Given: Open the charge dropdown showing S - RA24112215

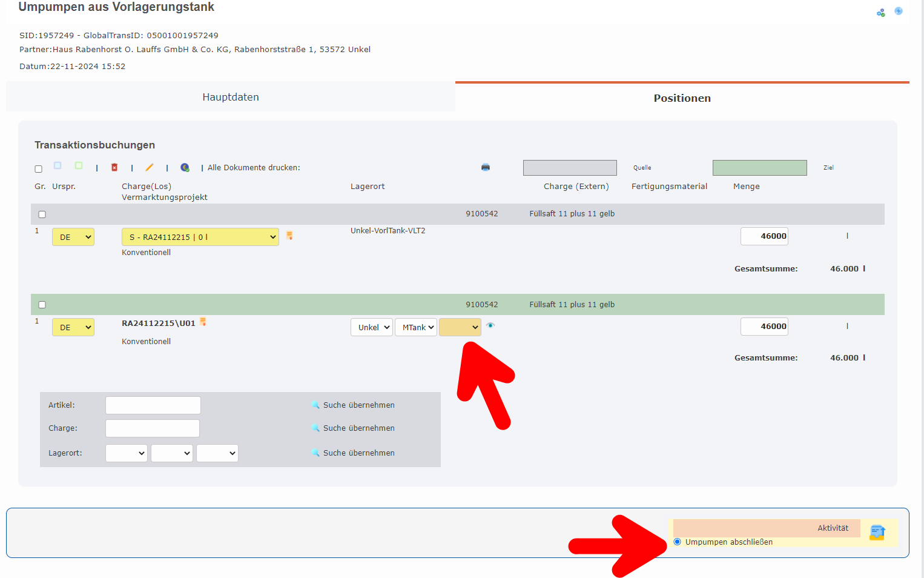Looking at the screenshot, I should tap(200, 237).
